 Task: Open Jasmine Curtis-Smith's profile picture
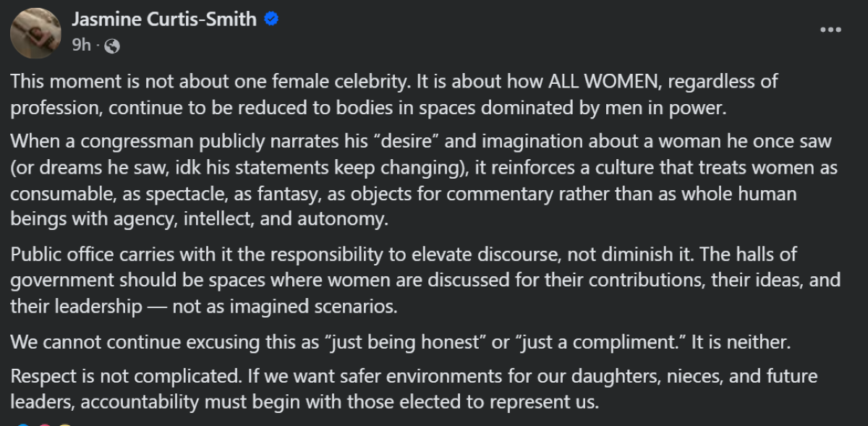[35, 33]
